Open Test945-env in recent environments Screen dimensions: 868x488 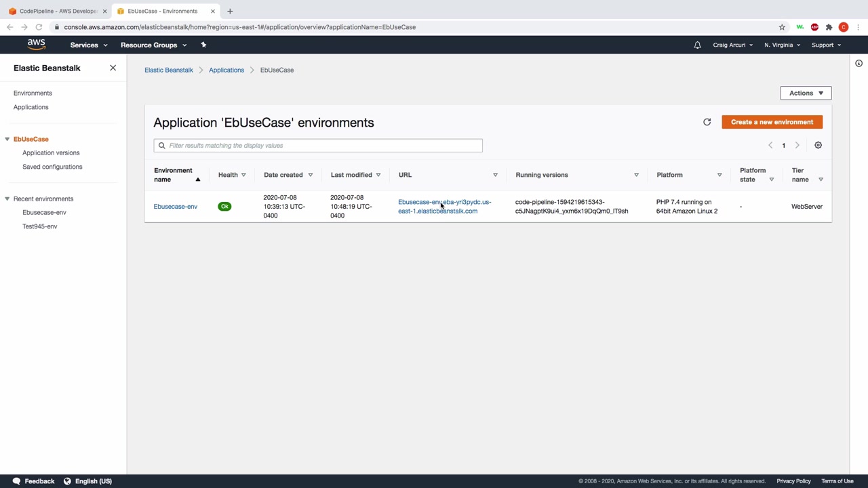(39, 226)
